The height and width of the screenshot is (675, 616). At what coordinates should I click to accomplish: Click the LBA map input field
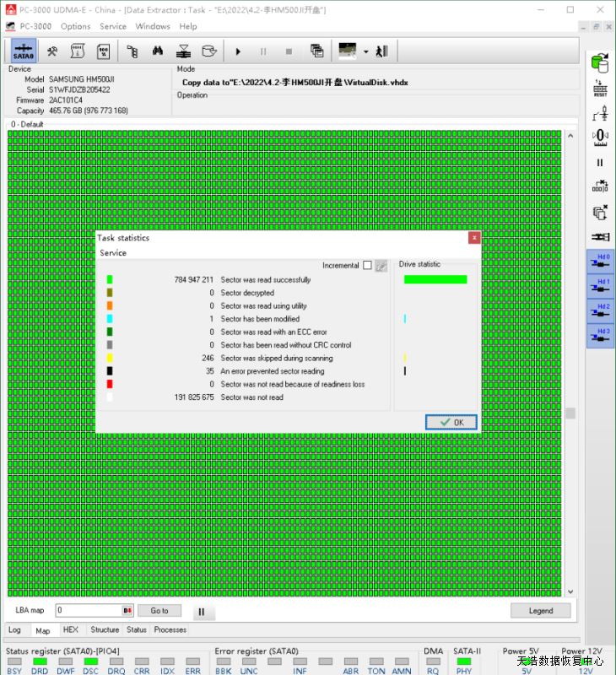pos(88,611)
